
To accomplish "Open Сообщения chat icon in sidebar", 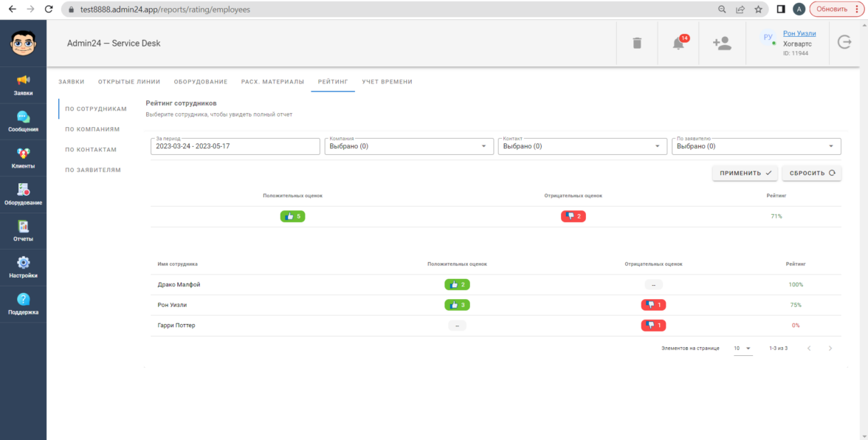I will 23,121.
